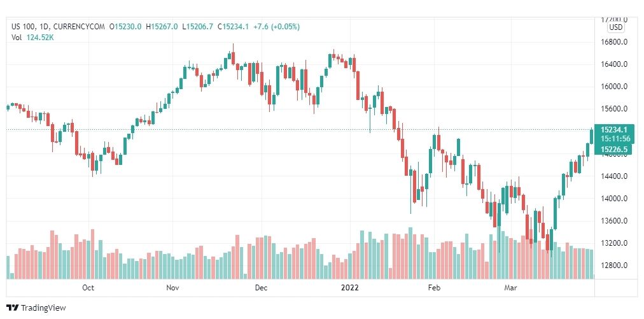Click the open price value O15230.0
The image size is (644, 319).
point(125,27)
